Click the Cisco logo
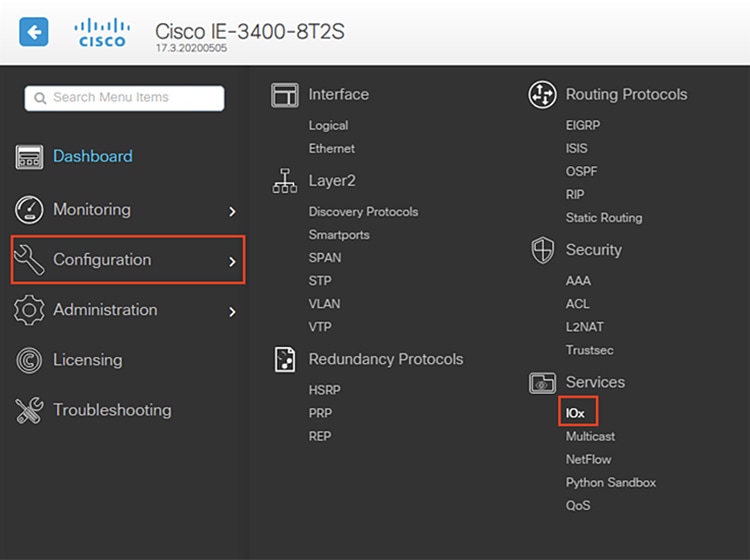This screenshot has width=750, height=560. pos(102,32)
